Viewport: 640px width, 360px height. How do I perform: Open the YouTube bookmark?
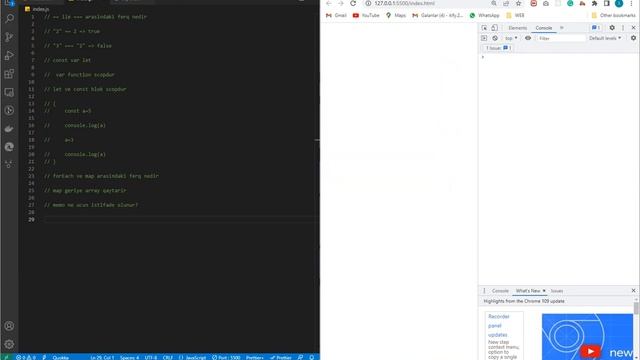pyautogui.click(x=366, y=15)
